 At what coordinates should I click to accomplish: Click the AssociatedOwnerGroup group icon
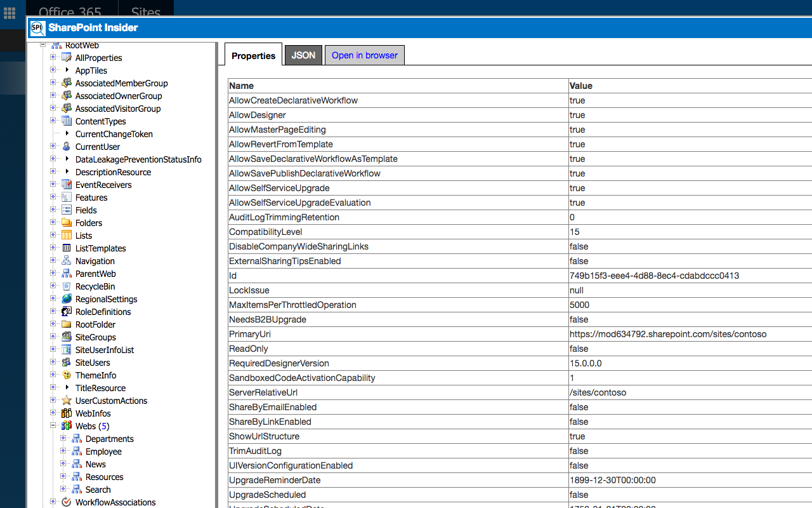(67, 96)
